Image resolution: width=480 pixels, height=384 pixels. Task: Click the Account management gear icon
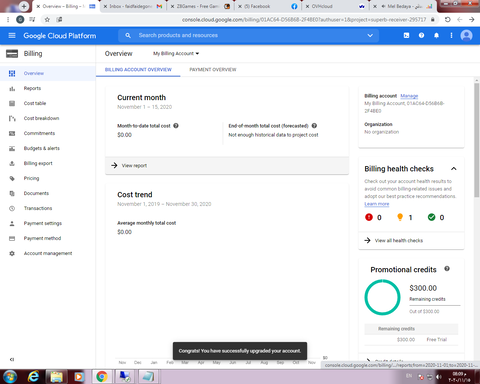(x=12, y=253)
